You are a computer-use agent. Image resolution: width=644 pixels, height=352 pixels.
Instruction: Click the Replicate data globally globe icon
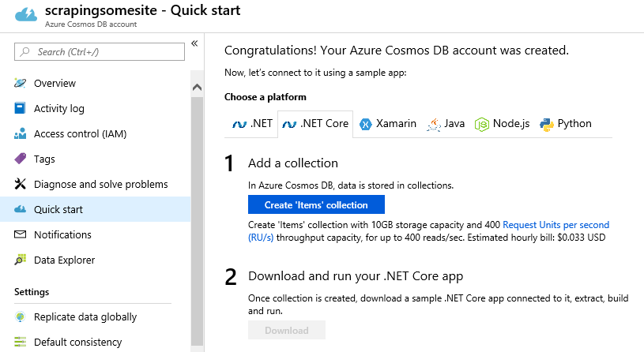(20, 316)
